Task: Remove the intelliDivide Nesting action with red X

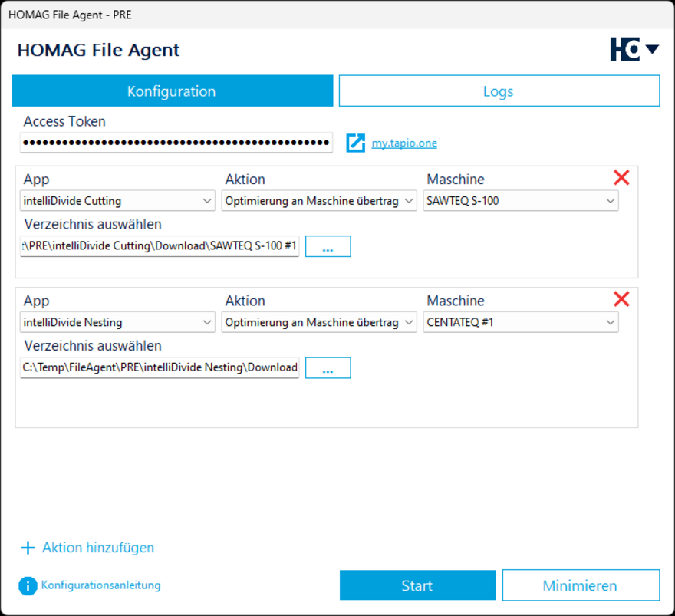Action: [x=621, y=298]
